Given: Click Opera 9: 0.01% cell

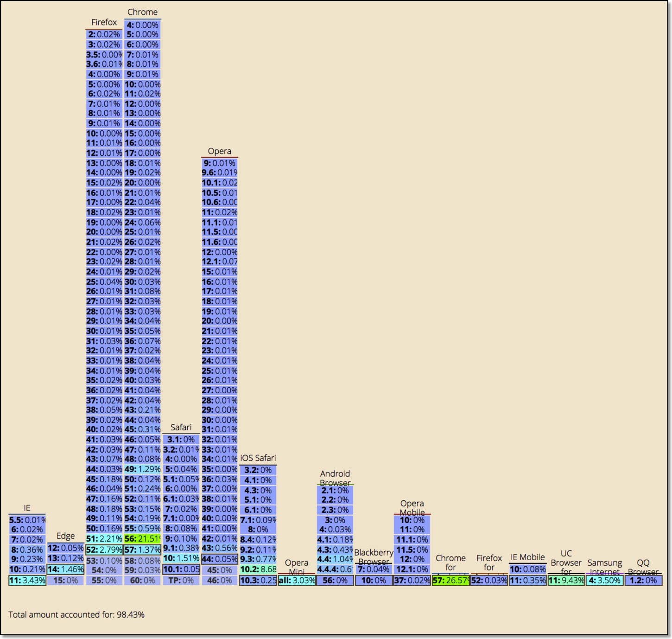Looking at the screenshot, I should tap(220, 163).
